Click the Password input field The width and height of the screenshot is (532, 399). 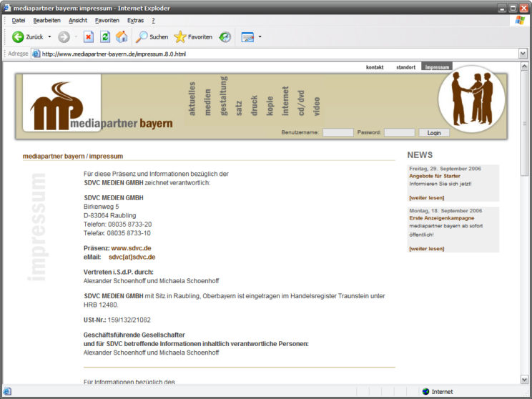click(399, 132)
